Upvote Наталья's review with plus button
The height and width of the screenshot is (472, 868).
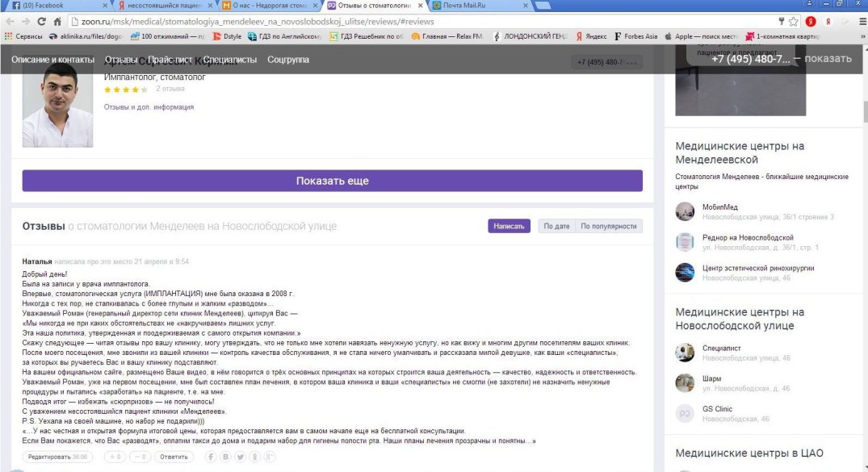[x=115, y=457]
